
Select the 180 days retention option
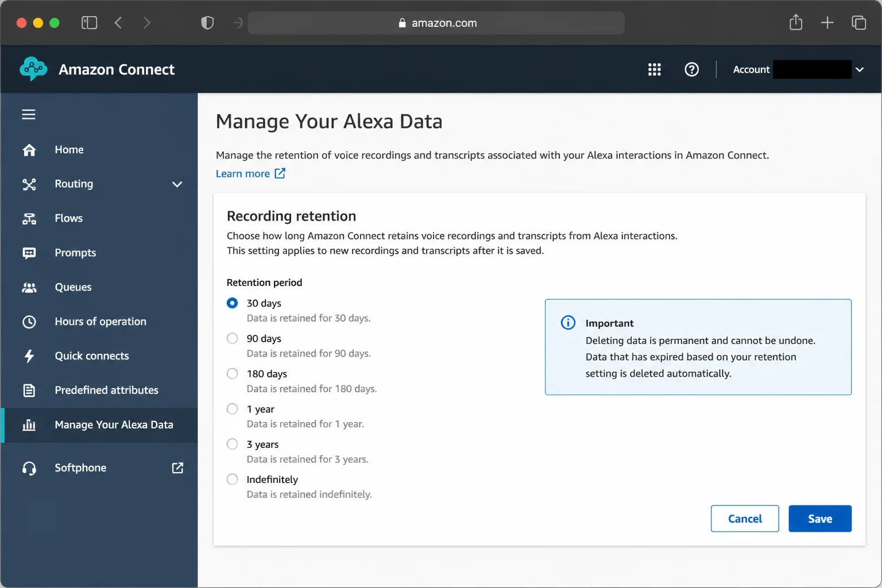(x=233, y=374)
